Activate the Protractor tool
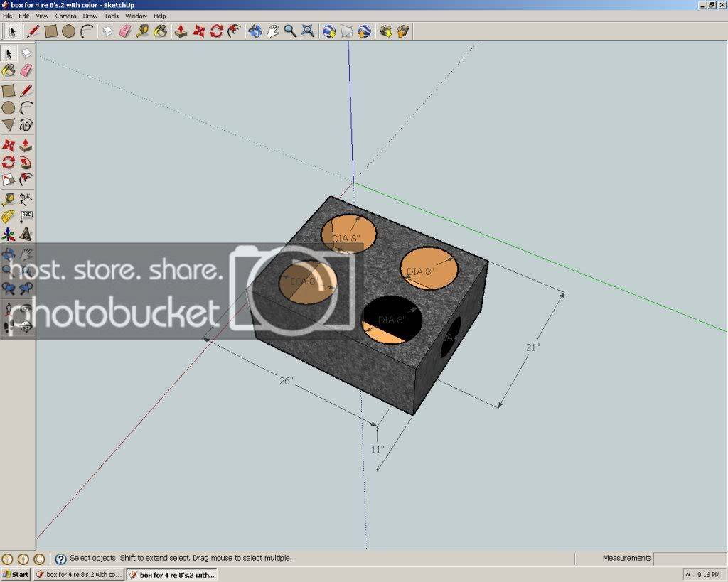 coord(9,217)
